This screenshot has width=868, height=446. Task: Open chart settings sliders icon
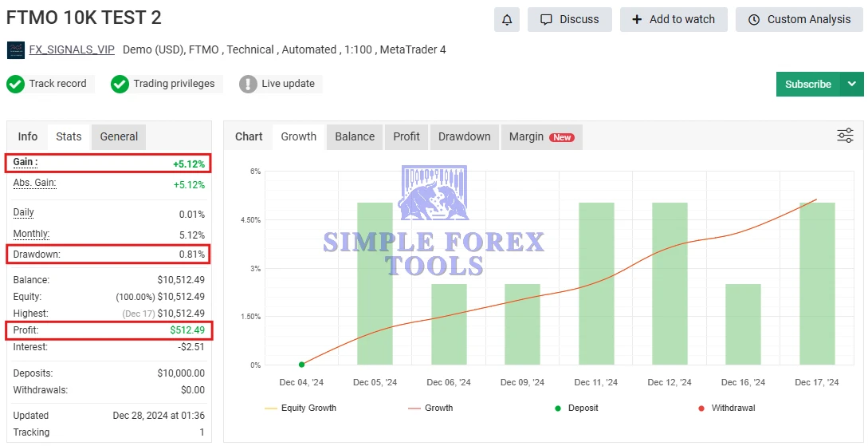coord(845,136)
